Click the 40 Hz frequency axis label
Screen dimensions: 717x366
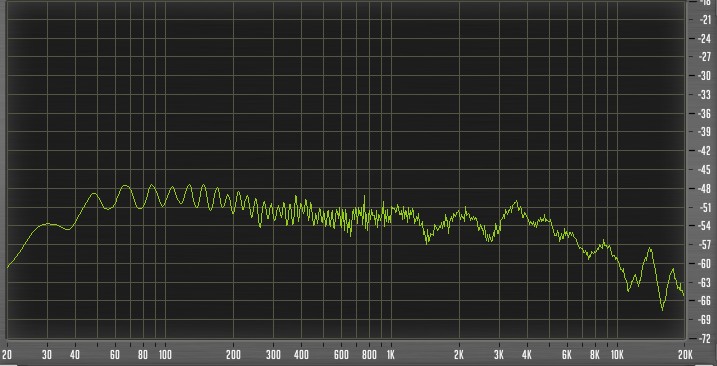pyautogui.click(x=75, y=355)
